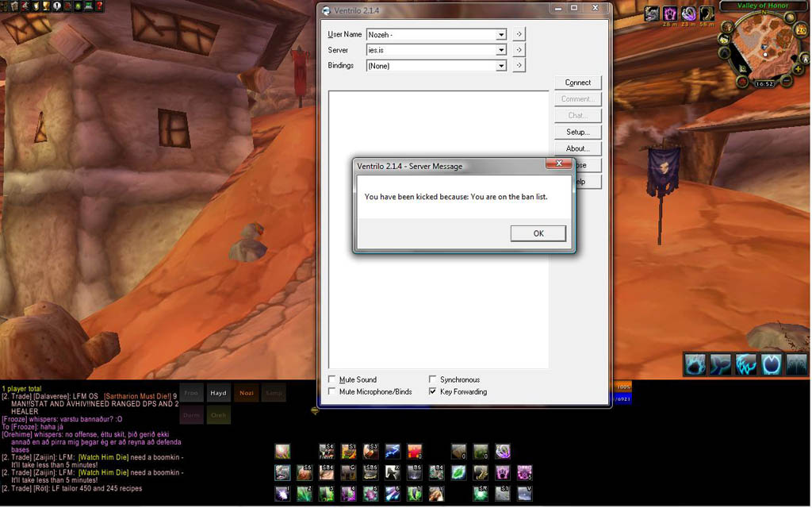
Task: Open the Help micro button with red question mark
Action: point(99,6)
